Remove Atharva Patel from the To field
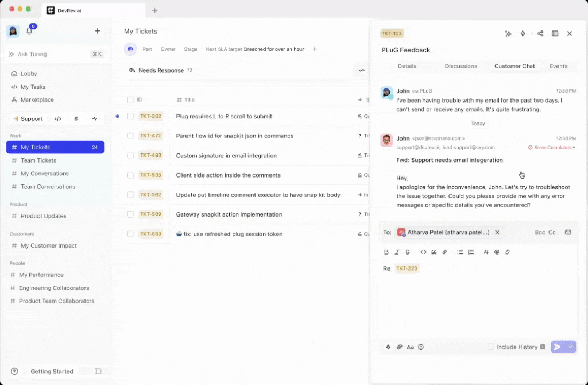The width and height of the screenshot is (588, 385). click(497, 232)
